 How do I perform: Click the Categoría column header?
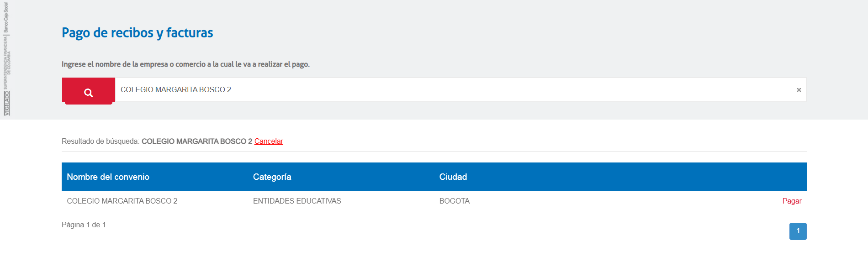point(272,177)
